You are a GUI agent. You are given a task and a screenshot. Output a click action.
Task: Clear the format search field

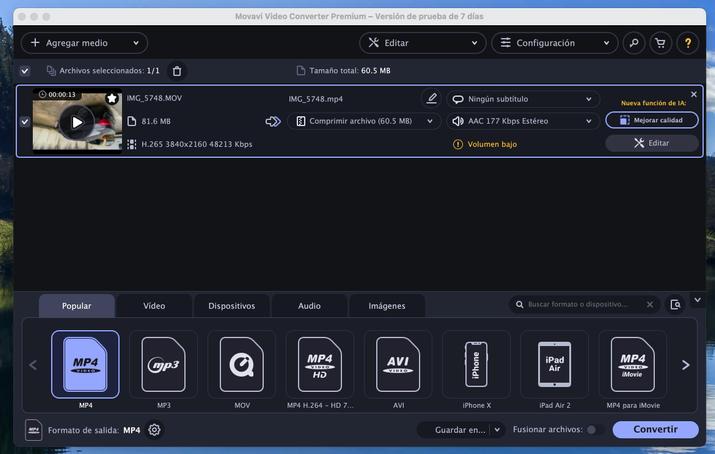650,304
